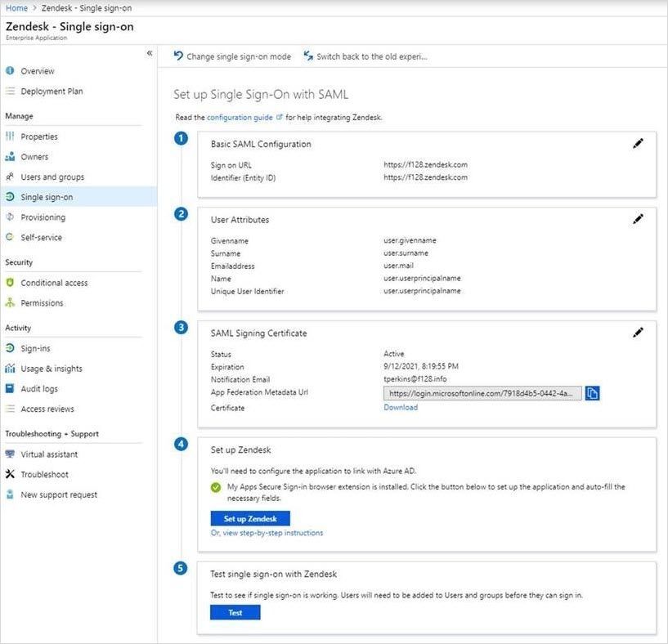Select Users and groups menu item
The width and height of the screenshot is (668, 644).
(52, 177)
